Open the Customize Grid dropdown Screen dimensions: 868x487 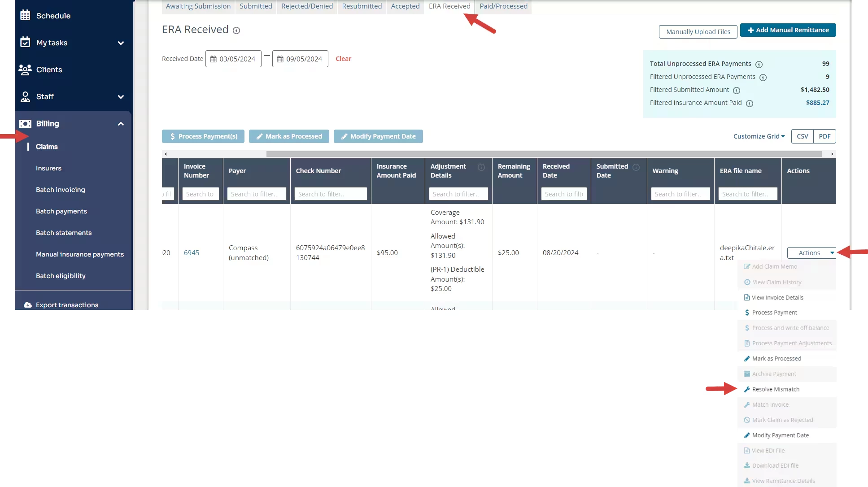point(759,136)
